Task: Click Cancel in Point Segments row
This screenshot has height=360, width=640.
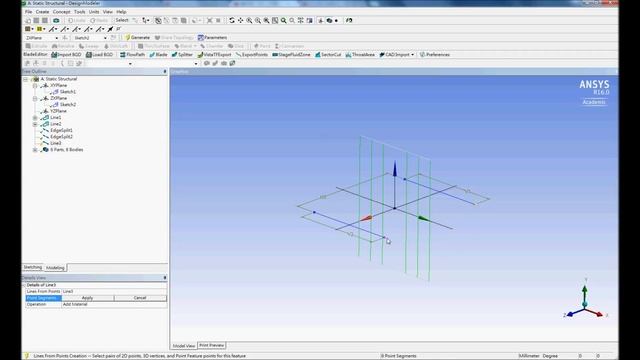Action: click(140, 298)
